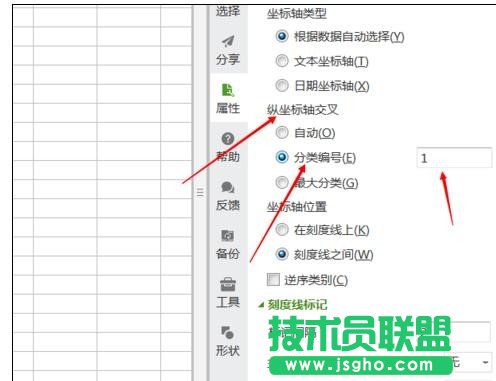Click the 坐标轴类型 heading
Image resolution: width=496 pixels, height=381 pixels.
click(296, 13)
